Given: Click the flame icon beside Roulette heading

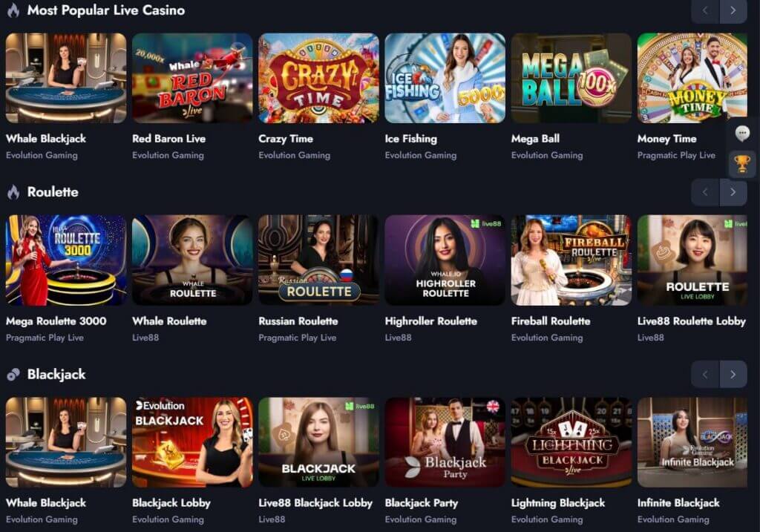Looking at the screenshot, I should point(13,192).
